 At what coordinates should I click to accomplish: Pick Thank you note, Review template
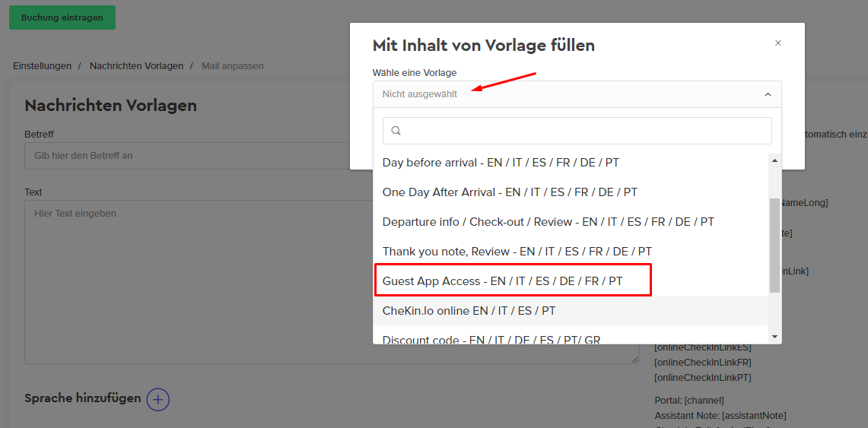click(571, 252)
